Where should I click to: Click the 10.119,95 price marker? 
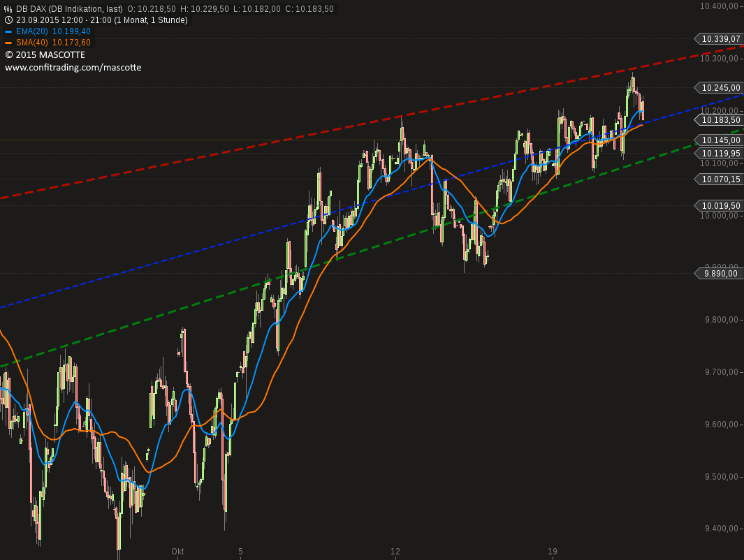coord(718,153)
